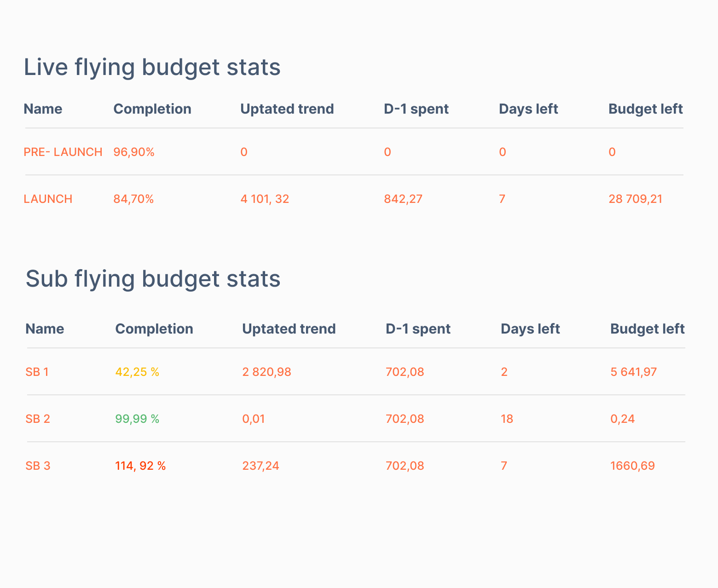Select the PRE- LAUNCH row name
Screen dimensions: 718x588
tap(63, 152)
